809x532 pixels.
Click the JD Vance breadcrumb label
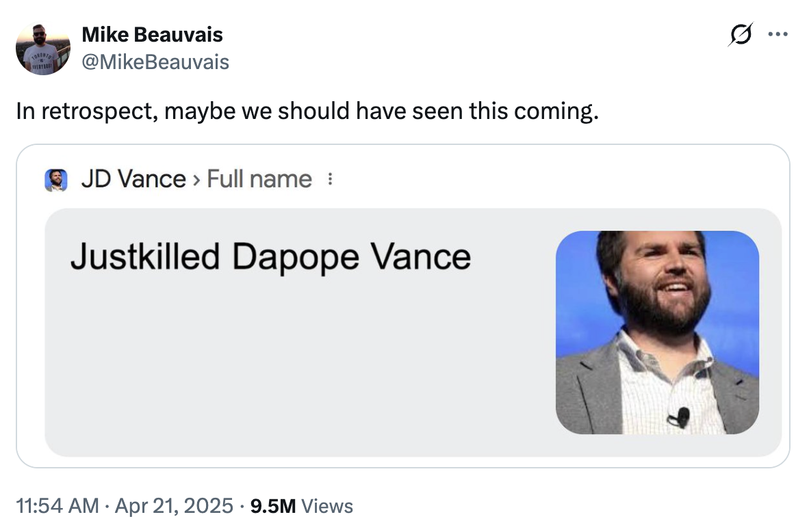pyautogui.click(x=134, y=178)
